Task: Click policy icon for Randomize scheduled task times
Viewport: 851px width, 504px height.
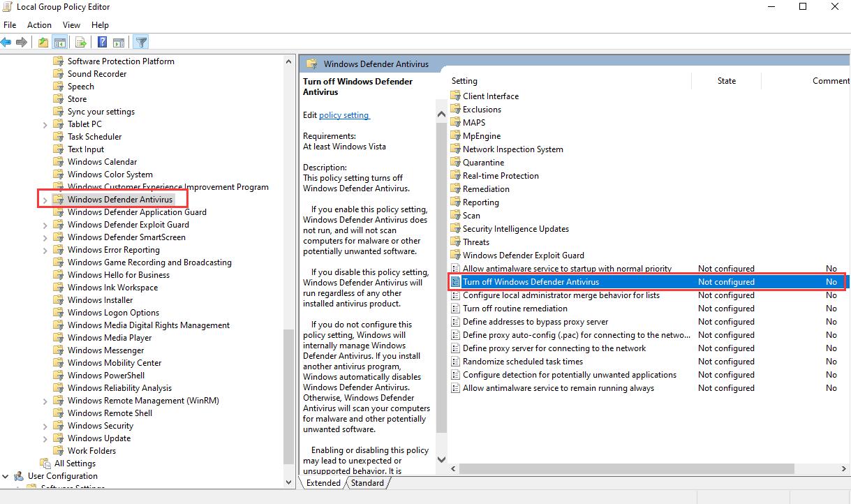Action: pyautogui.click(x=456, y=362)
